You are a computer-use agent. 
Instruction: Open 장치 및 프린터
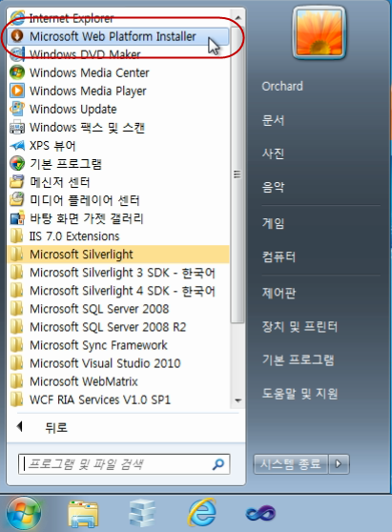(x=299, y=326)
